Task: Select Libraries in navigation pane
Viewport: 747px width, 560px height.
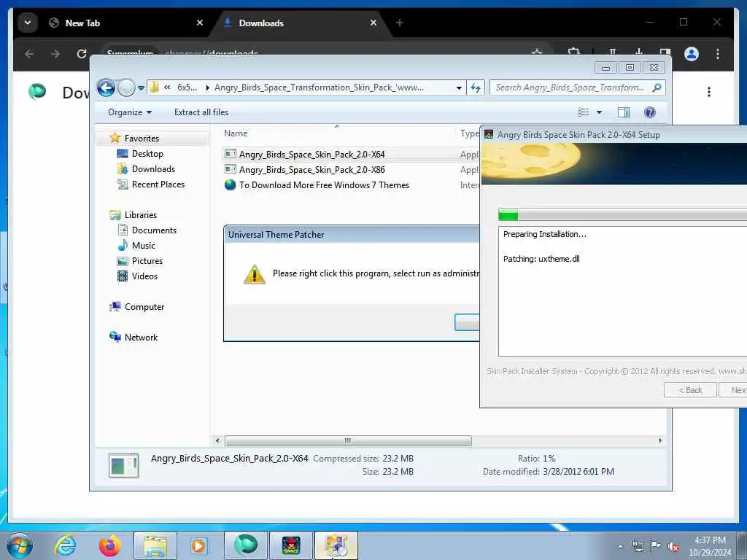Action: [141, 215]
